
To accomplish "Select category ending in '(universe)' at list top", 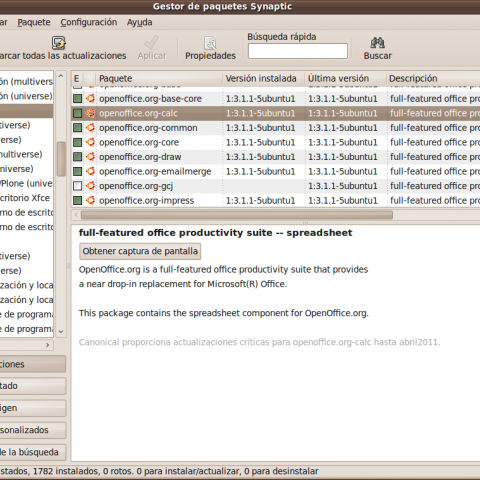I will pos(26,96).
